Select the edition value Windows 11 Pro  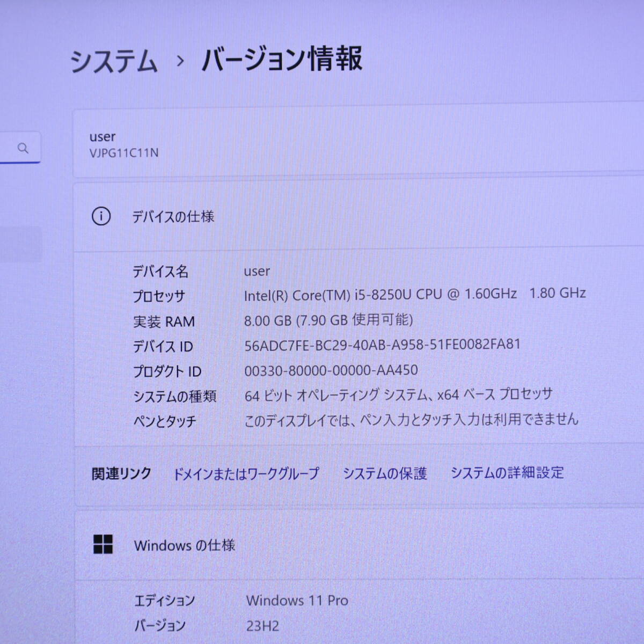pos(297,601)
